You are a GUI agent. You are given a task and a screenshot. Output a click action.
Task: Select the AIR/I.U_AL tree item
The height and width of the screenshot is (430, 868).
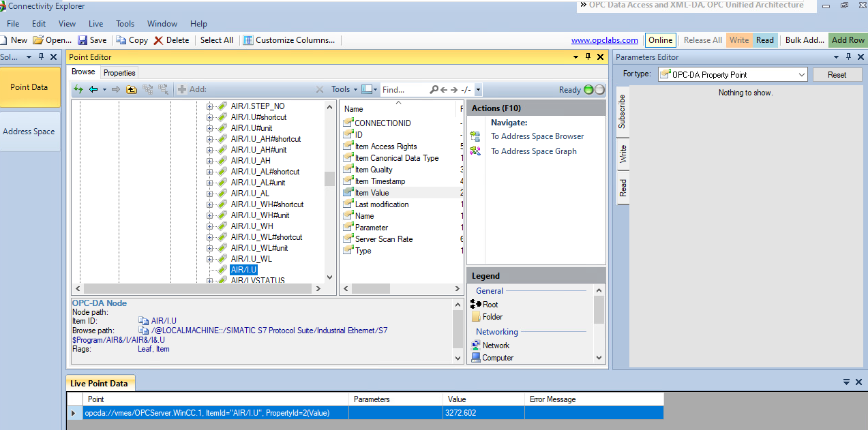tap(250, 194)
